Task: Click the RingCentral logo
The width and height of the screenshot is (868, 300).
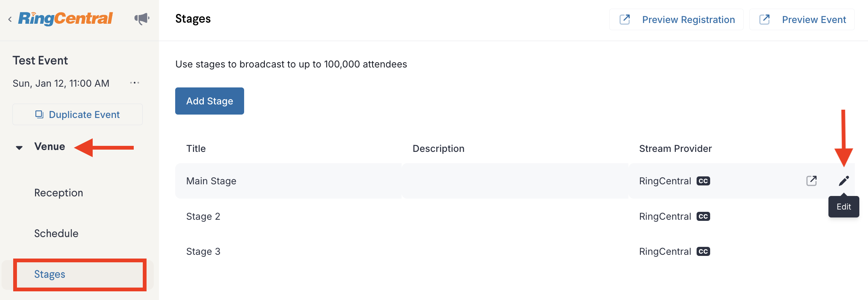Action: tap(65, 18)
